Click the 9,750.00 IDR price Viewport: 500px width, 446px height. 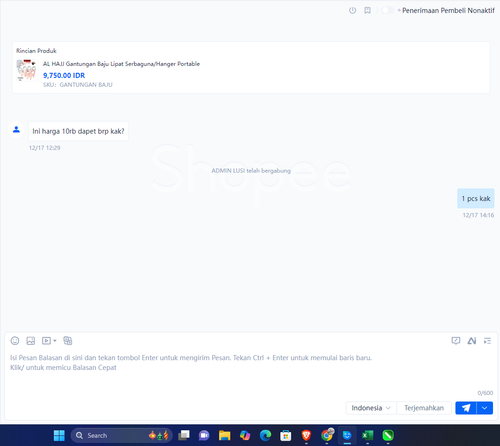pyautogui.click(x=64, y=75)
